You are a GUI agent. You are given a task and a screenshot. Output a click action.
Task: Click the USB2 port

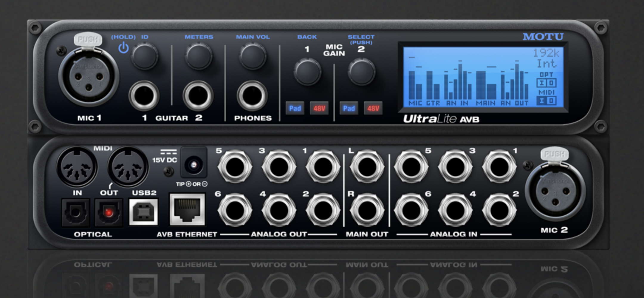coord(143,212)
